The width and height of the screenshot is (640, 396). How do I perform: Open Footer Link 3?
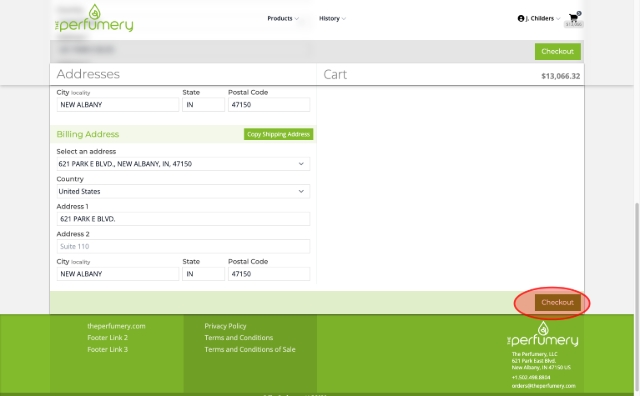(107, 349)
